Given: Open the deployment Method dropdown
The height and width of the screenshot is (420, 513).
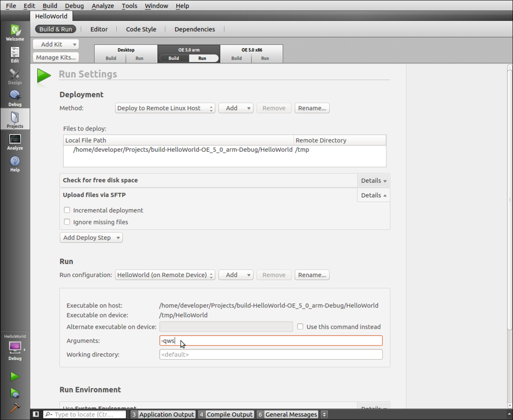Looking at the screenshot, I should point(165,108).
